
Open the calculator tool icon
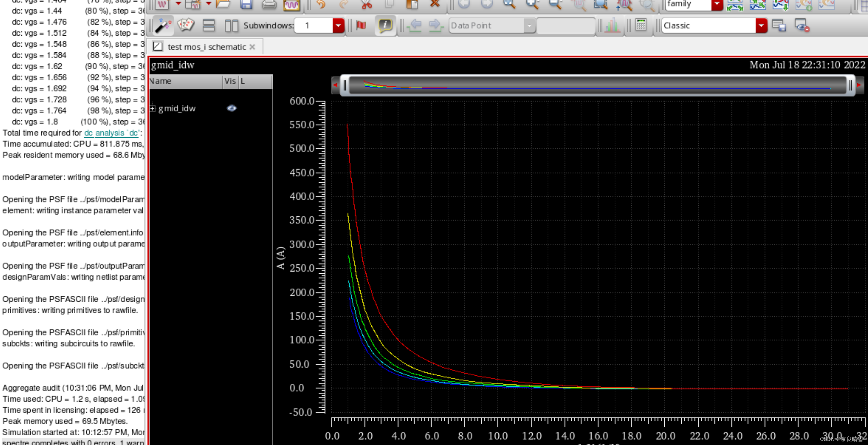tap(640, 25)
